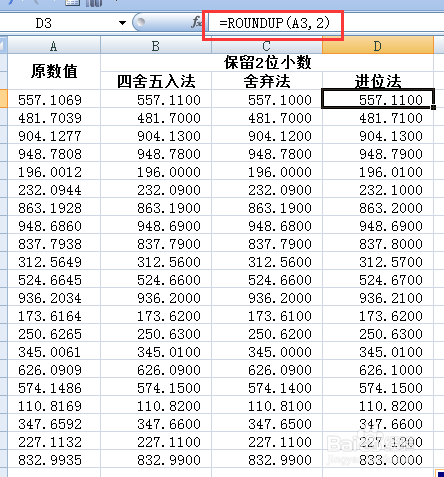444x477 pixels.
Task: Select cell containing 936.2100
Action: [378, 298]
